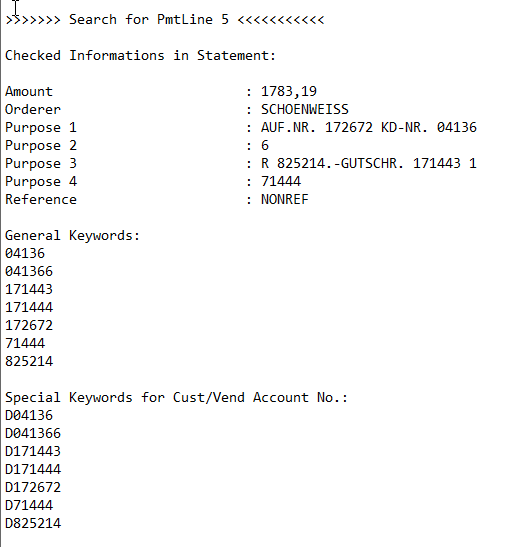Click the Orderer name SCHOENWEISS

tap(305, 110)
